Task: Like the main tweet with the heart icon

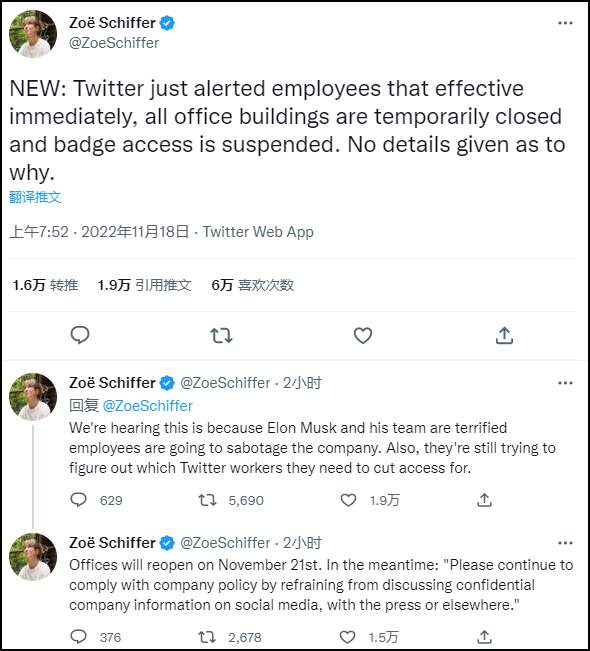Action: pos(362,335)
